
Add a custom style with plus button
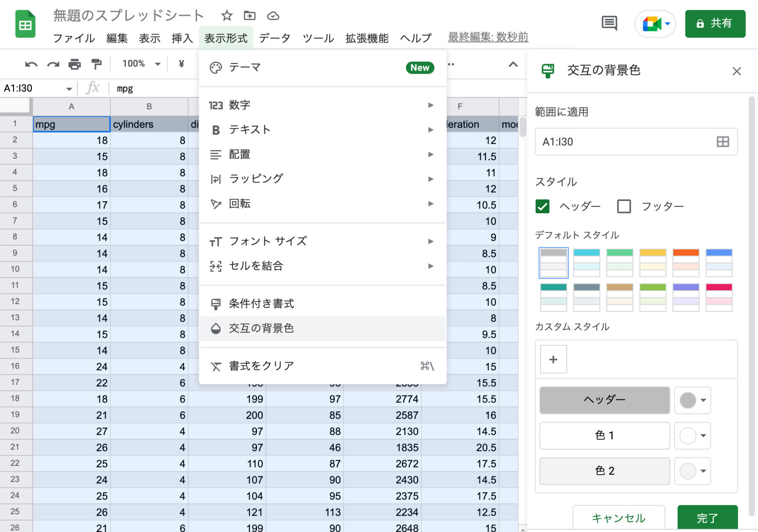pos(553,359)
